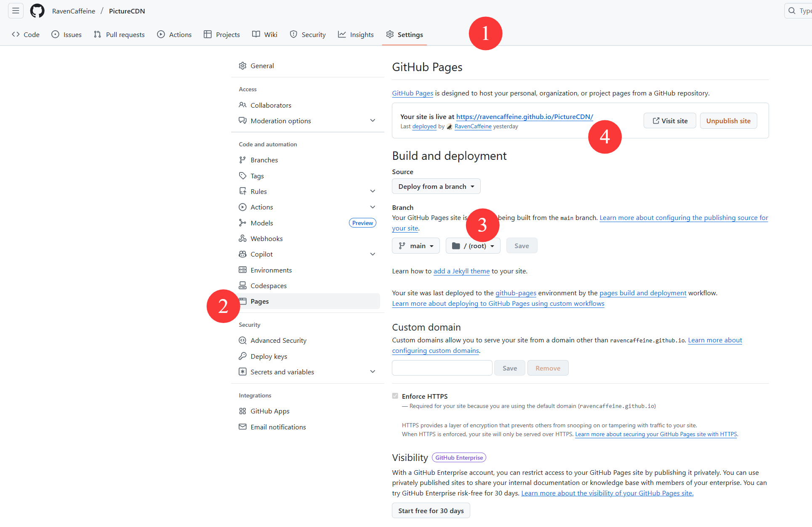This screenshot has width=812, height=527.
Task: Toggle the Enforce HTTPS checkbox
Action: point(395,396)
